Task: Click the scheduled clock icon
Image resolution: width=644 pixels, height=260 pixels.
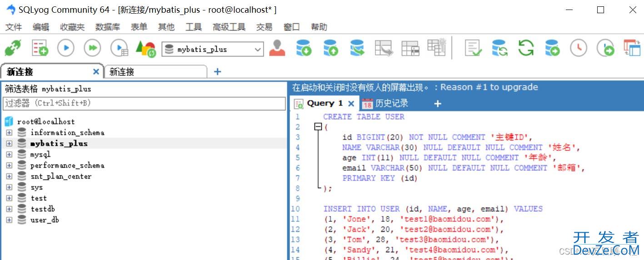Action: coord(579,48)
